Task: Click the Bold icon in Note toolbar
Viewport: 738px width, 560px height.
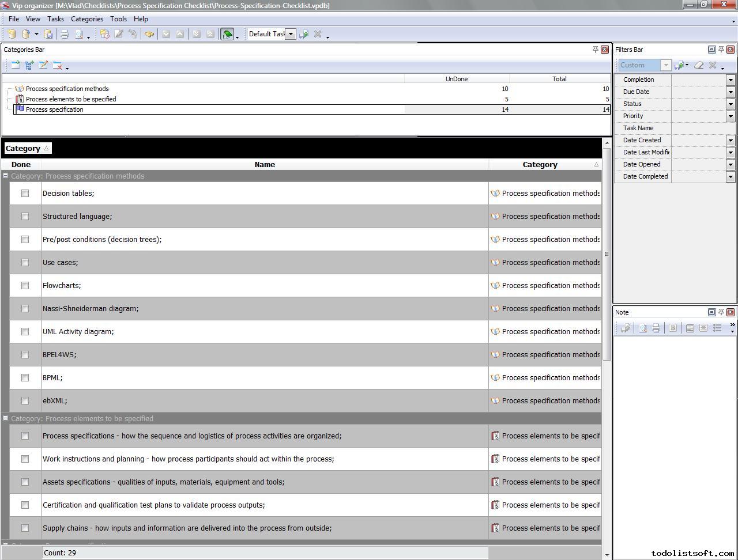Action: pos(672,328)
